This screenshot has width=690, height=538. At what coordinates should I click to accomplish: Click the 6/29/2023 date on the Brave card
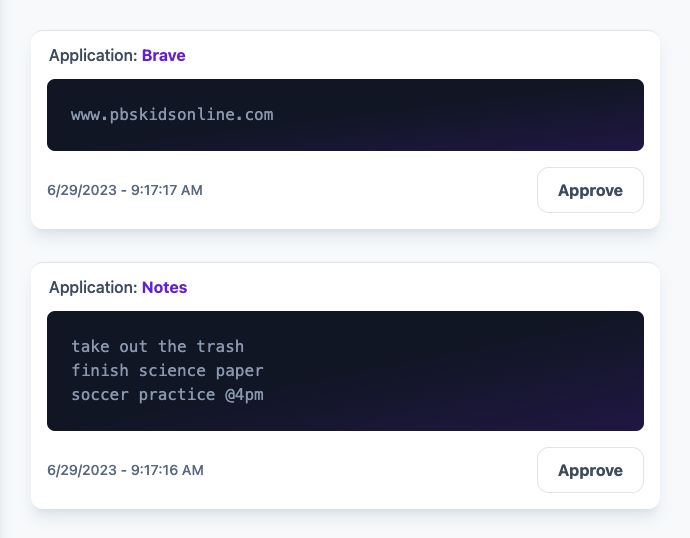[83, 190]
